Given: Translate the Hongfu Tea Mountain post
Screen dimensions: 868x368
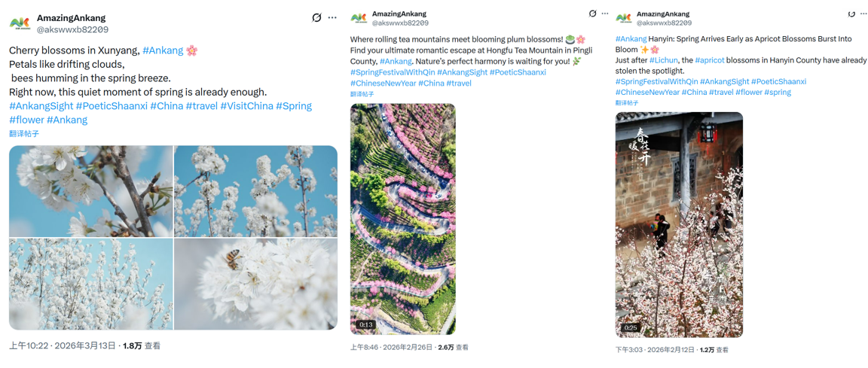Looking at the screenshot, I should [362, 94].
